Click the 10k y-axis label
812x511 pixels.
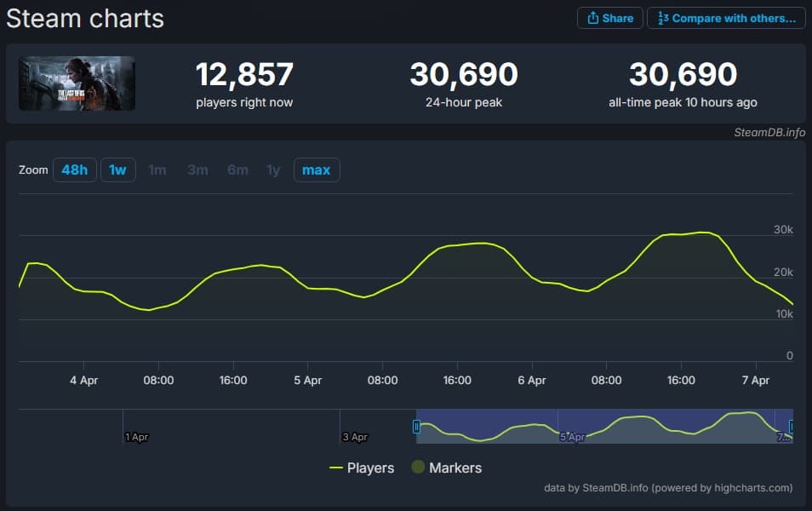pyautogui.click(x=784, y=314)
